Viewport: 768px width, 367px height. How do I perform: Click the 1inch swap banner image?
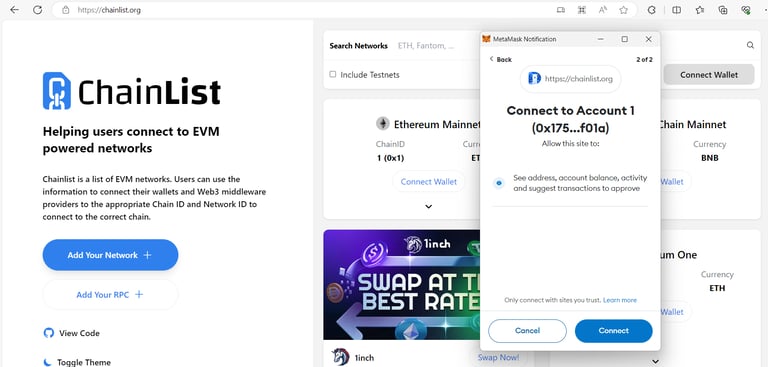pyautogui.click(x=402, y=285)
